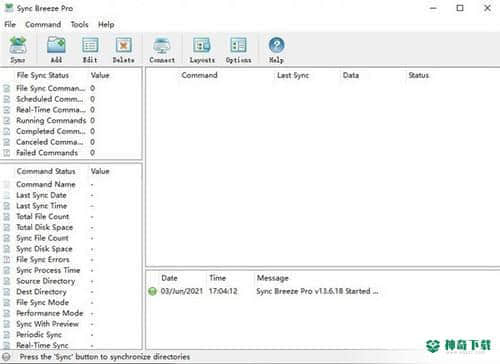Click the Last Sync column header
Image resolution: width=500 pixels, height=364 pixels.
tap(293, 75)
